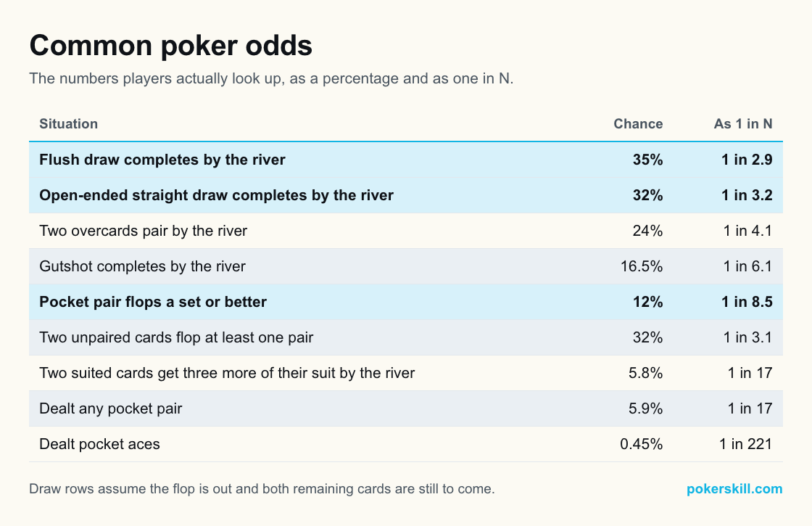The height and width of the screenshot is (526, 812).
Task: Select the Gutshot completes by the river row
Action: pyautogui.click(x=406, y=266)
